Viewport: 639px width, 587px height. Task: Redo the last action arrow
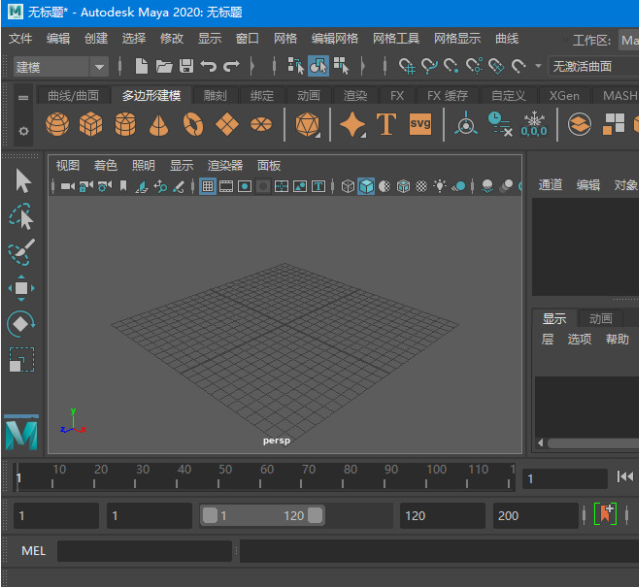pos(231,66)
